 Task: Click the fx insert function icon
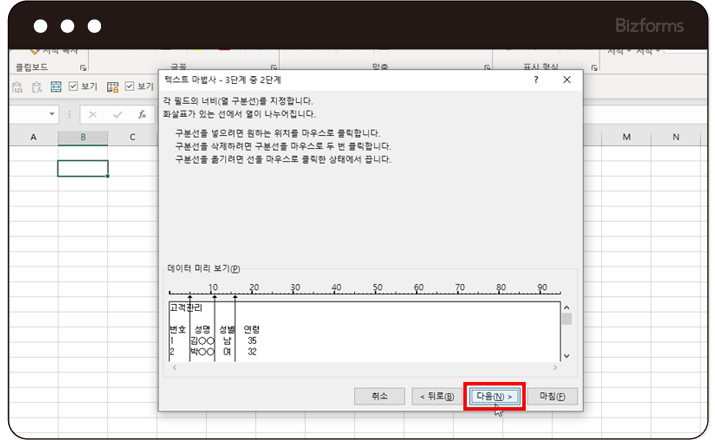[142, 114]
